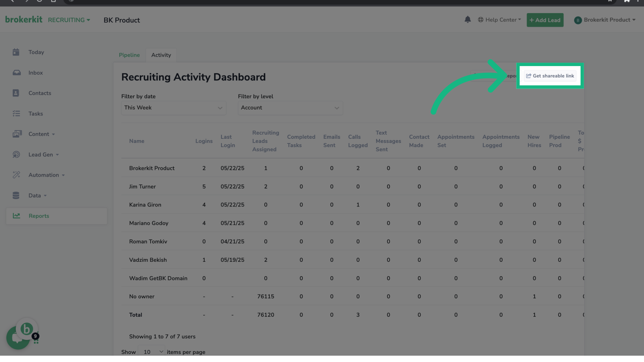Sort by Appointments Set column header

pyautogui.click(x=456, y=141)
